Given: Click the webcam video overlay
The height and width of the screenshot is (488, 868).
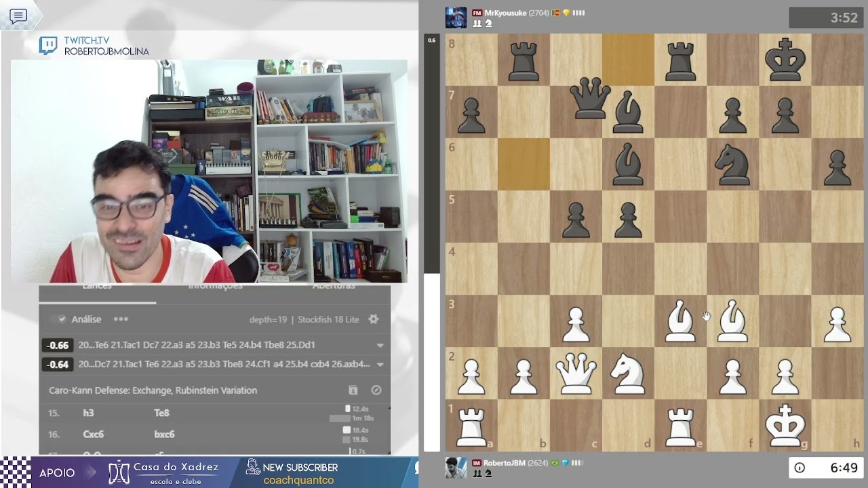Looking at the screenshot, I should tap(209, 171).
